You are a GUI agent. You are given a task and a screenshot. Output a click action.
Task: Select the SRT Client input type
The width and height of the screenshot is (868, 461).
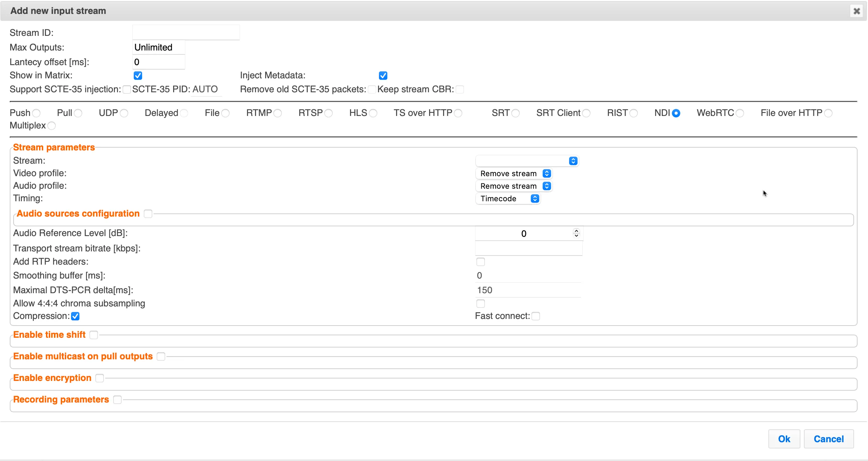[586, 113]
